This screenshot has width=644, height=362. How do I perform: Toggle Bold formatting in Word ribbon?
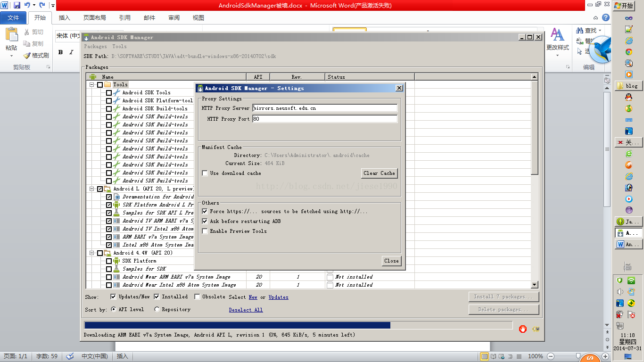60,52
